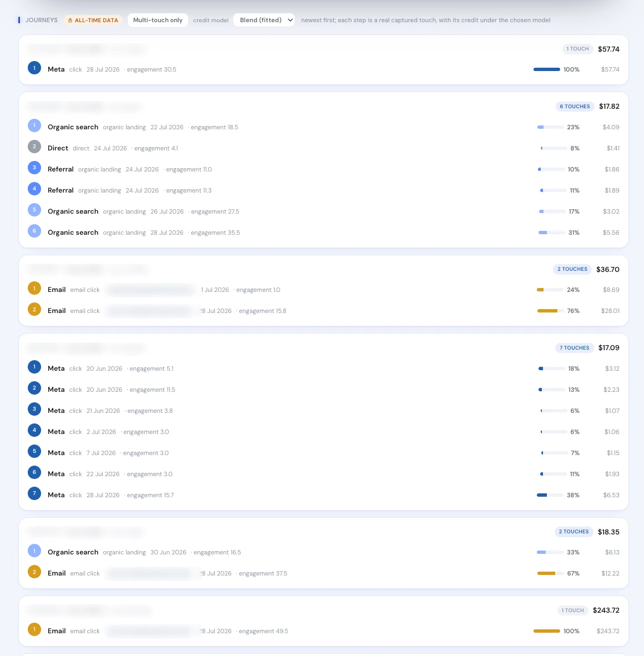Click the lock icon in ALL-TIME DATA badge
This screenshot has height=656, width=644.
click(71, 20)
